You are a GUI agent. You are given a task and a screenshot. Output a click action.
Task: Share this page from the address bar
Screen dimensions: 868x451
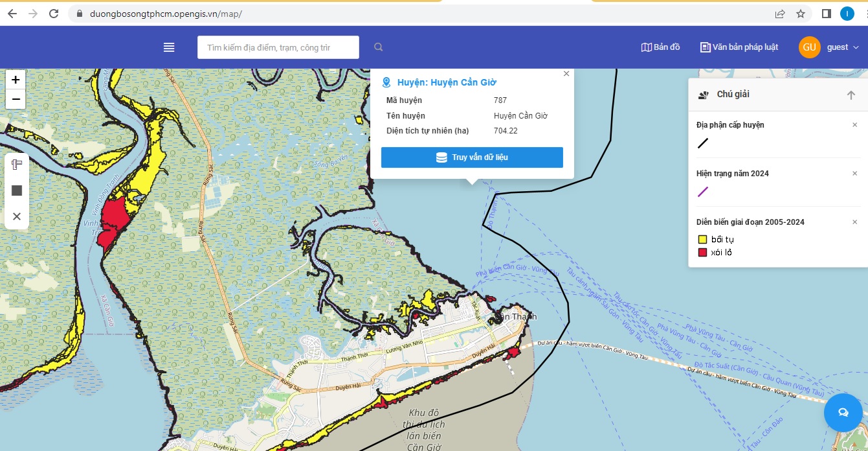[x=780, y=14]
